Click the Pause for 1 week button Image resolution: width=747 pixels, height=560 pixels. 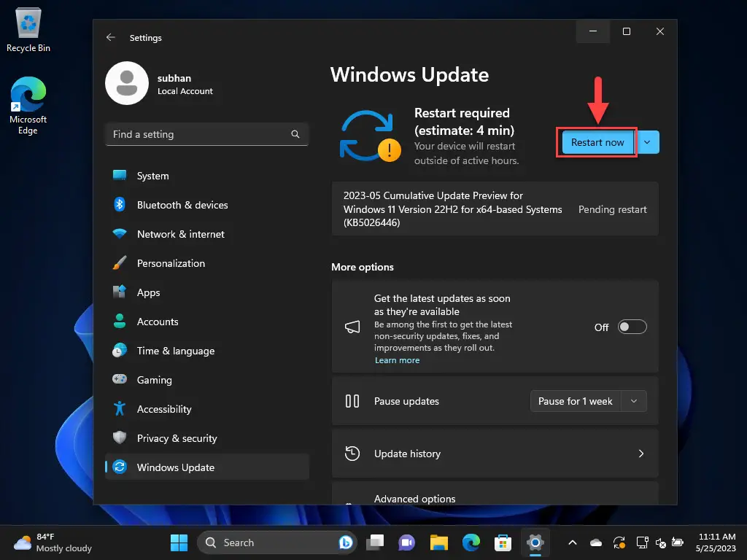coord(575,401)
